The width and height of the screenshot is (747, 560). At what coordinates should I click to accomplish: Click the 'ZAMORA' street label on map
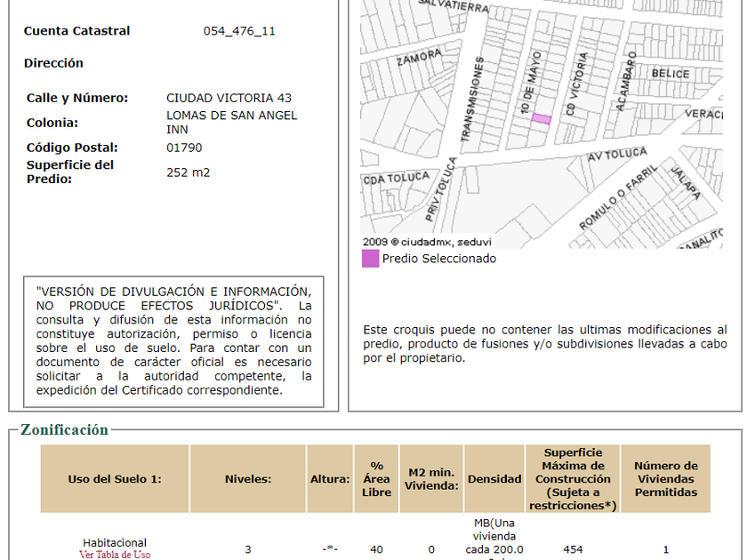pyautogui.click(x=419, y=58)
